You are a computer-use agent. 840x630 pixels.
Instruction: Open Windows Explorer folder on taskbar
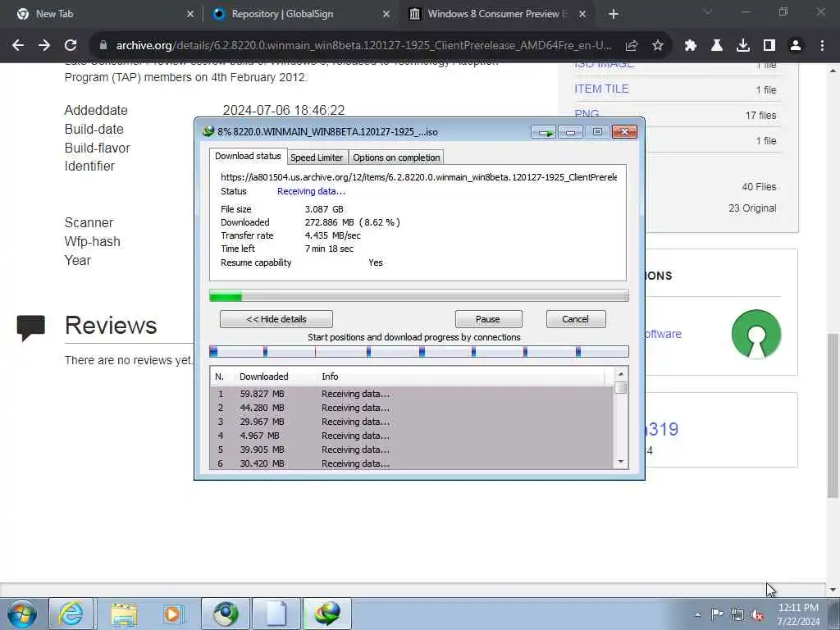click(123, 614)
